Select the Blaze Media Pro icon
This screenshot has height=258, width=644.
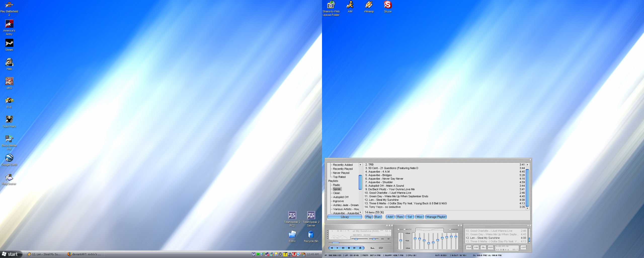9,143
